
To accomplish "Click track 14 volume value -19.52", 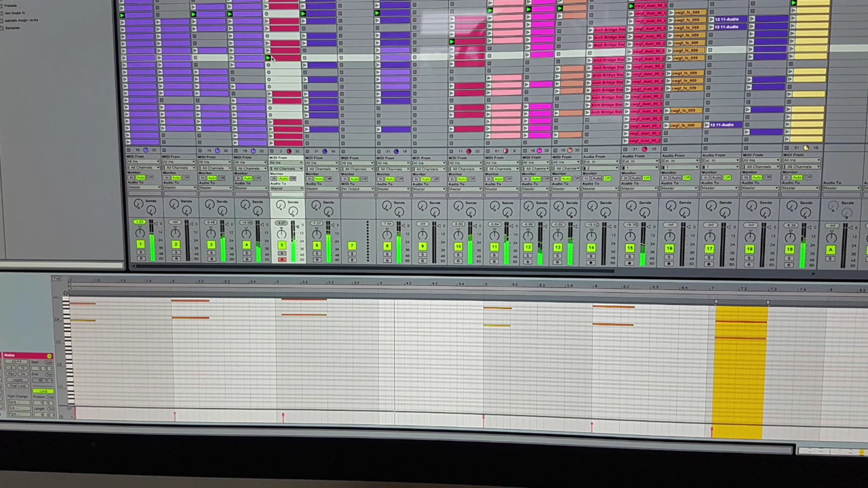I will 591,225.
